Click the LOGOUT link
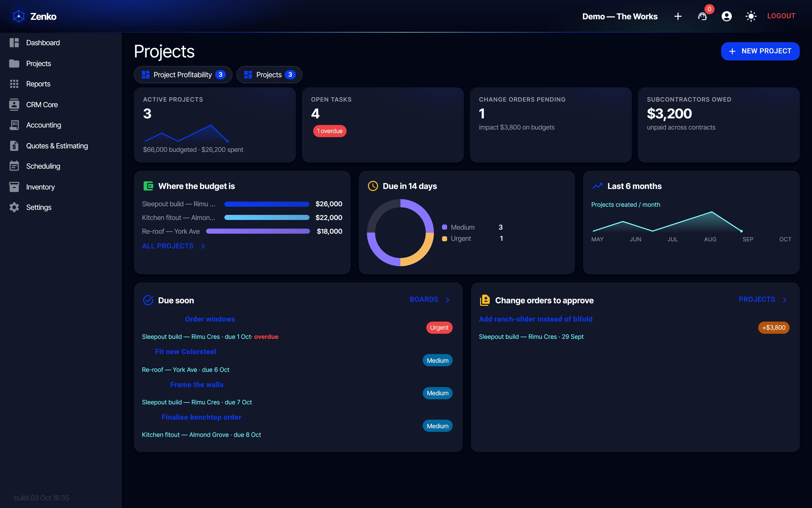This screenshot has height=508, width=812. [x=781, y=16]
